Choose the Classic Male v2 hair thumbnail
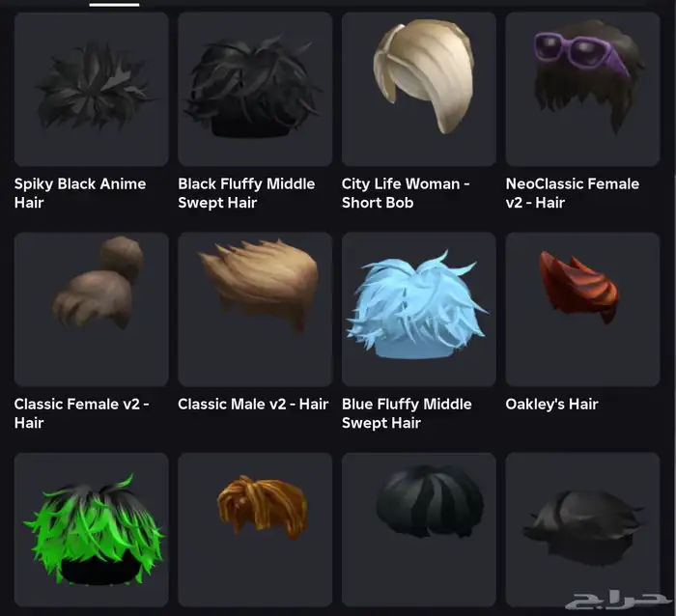 pos(255,310)
